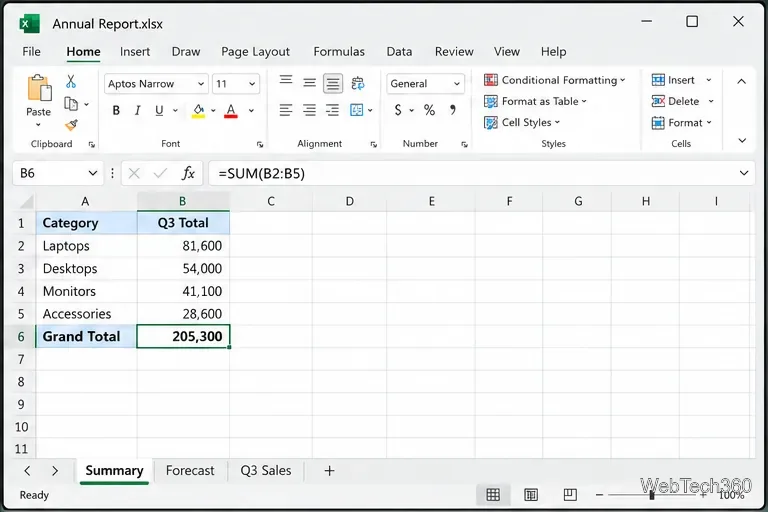Toggle Bold formatting
Screen dimensions: 768x512
pos(116,111)
